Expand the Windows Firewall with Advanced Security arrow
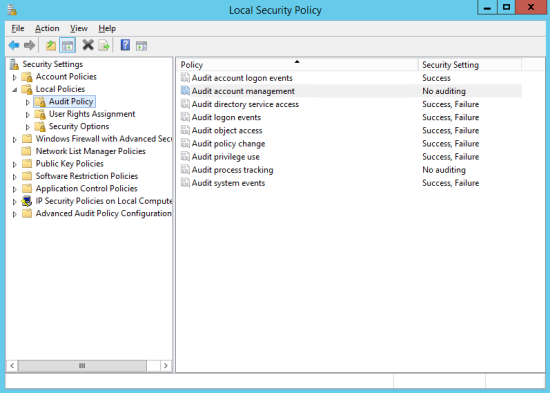550x393 pixels. pyautogui.click(x=15, y=140)
